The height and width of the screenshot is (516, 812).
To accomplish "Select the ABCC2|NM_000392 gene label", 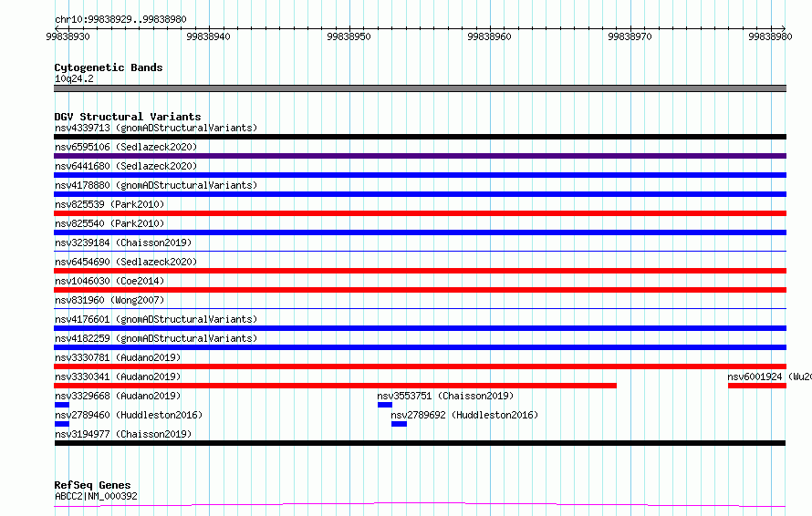I will 96,496.
